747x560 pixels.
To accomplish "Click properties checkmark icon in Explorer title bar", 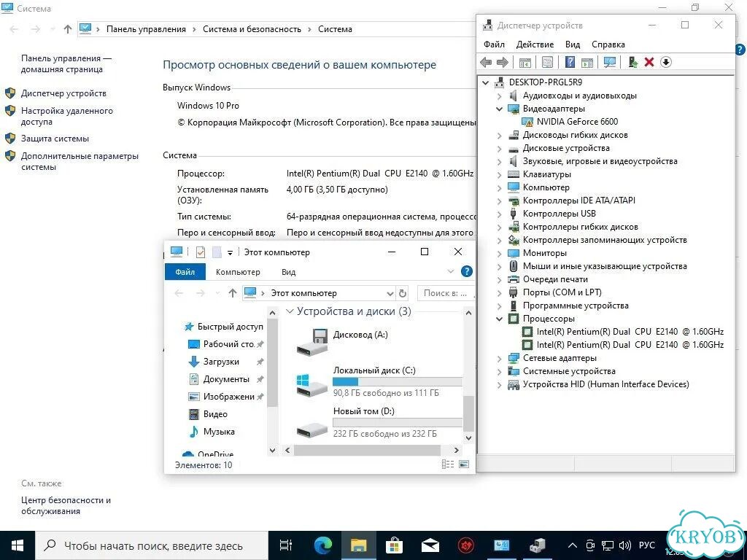I will click(201, 252).
